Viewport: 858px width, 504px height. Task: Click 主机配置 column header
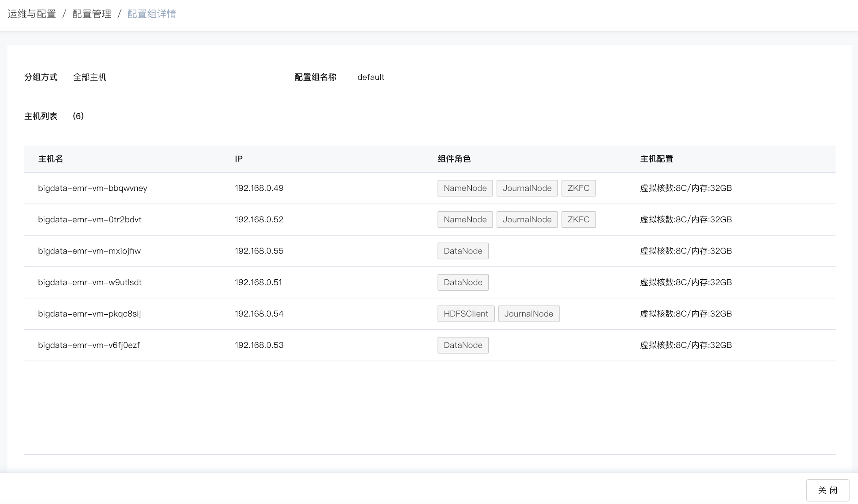pyautogui.click(x=657, y=159)
